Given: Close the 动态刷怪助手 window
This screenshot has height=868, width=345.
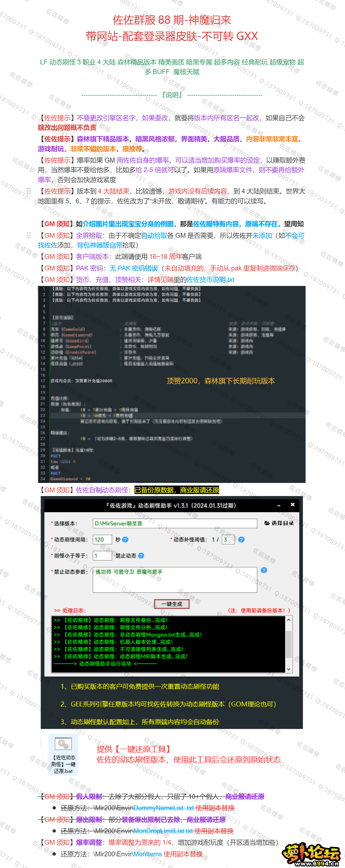Looking at the screenshot, I should [x=293, y=504].
